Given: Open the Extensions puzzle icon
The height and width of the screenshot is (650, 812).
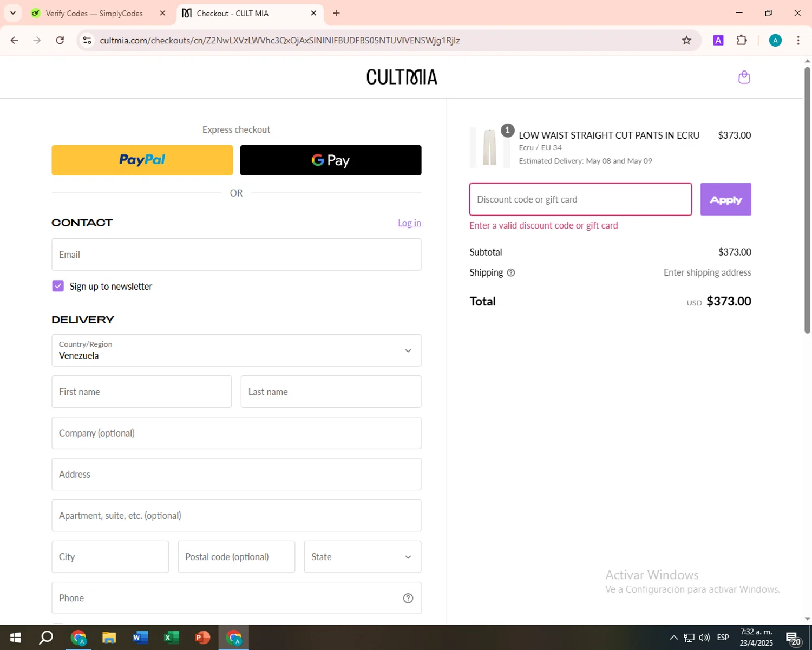Looking at the screenshot, I should [742, 40].
